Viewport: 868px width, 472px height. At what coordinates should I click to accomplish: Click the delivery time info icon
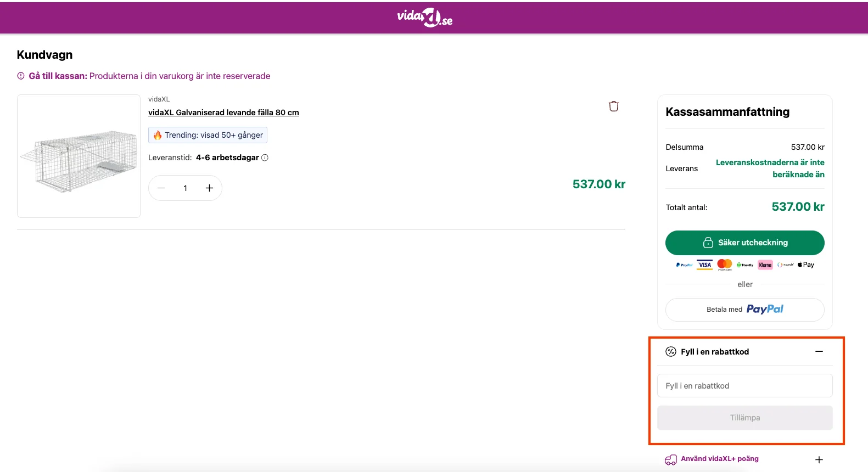[265, 158]
